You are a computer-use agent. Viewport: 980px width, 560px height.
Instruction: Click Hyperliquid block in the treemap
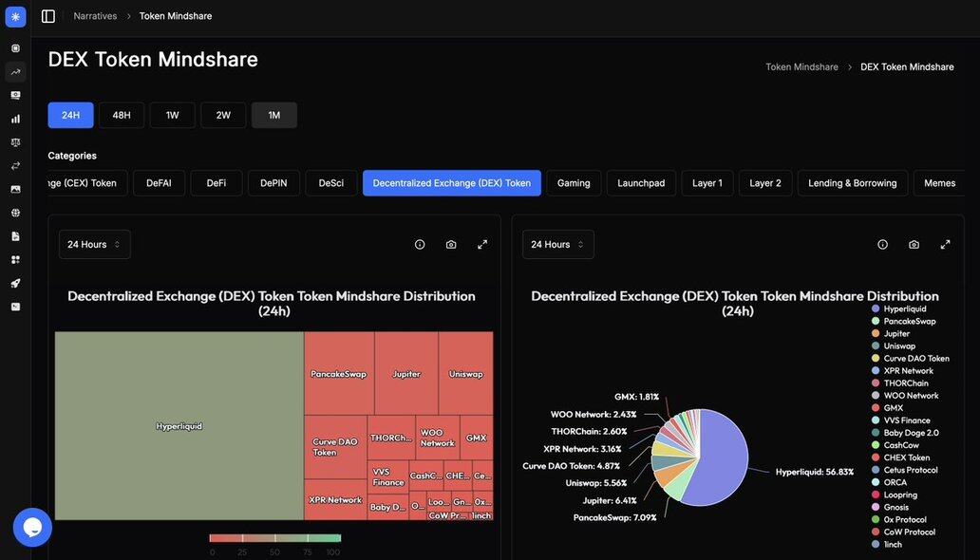click(179, 425)
